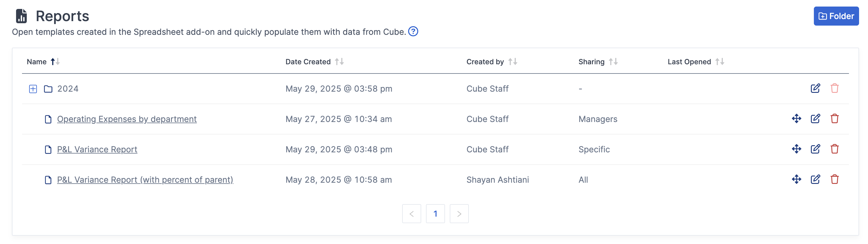
Task: Sort the table by Sharing column
Action: coord(614,62)
